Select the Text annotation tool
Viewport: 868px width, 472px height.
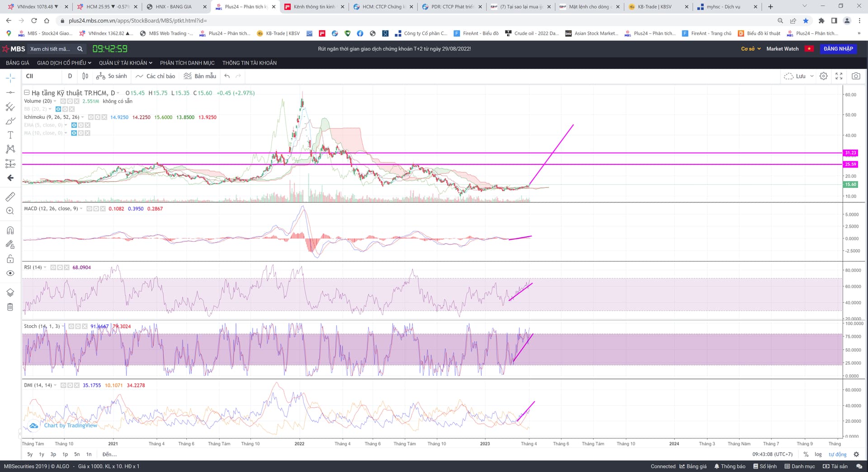pyautogui.click(x=10, y=135)
